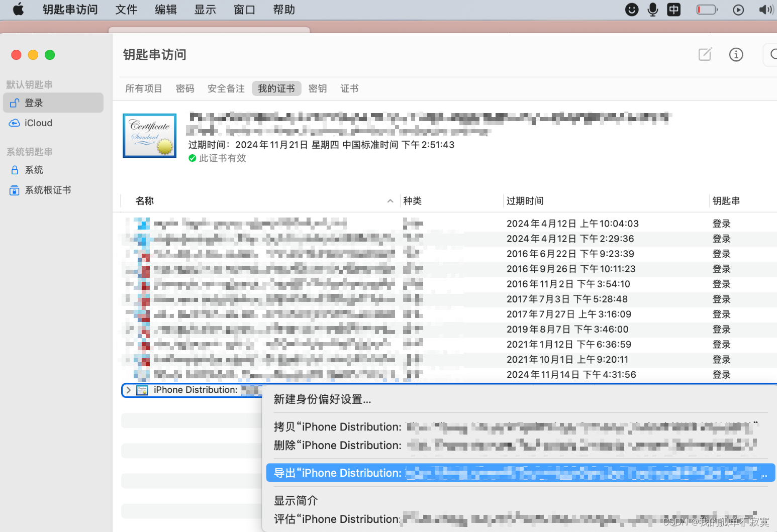Switch input method via 中 icon

point(673,10)
